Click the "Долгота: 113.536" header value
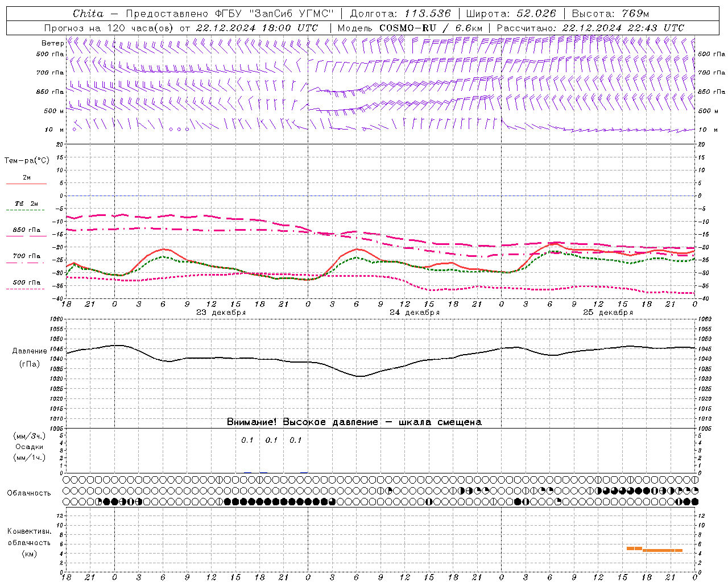The height and width of the screenshot is (582, 728). tap(400, 14)
